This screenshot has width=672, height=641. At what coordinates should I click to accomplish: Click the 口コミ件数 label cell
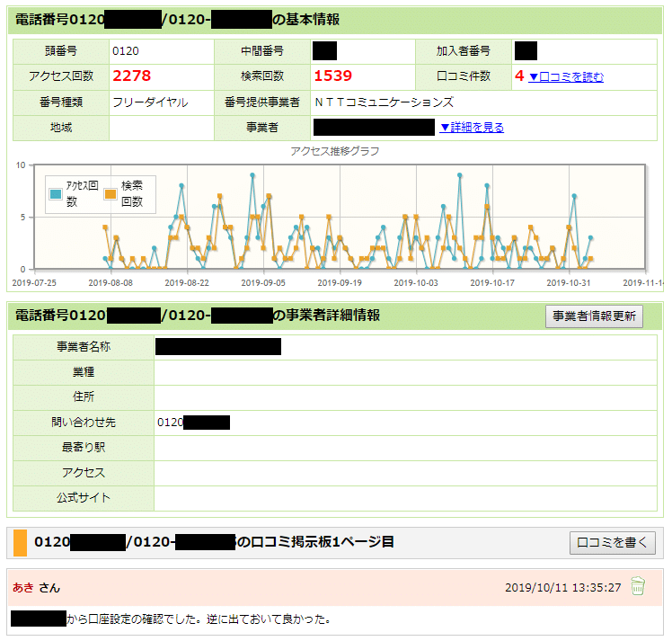pos(464,76)
